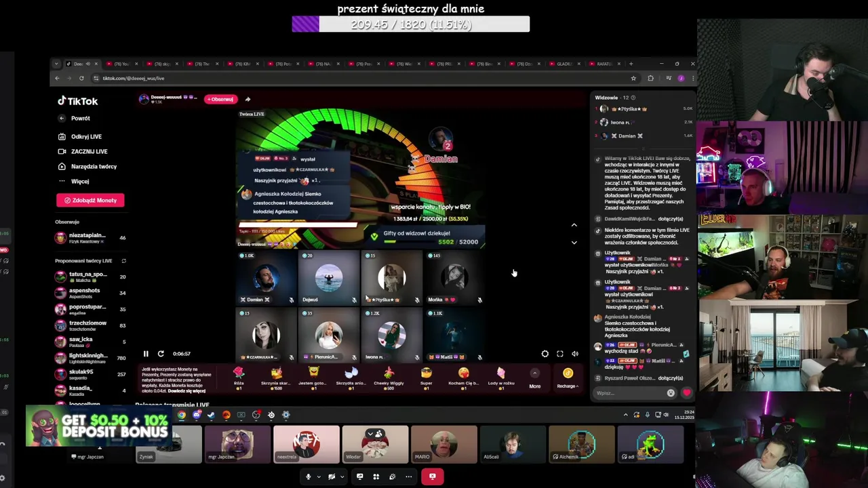The image size is (868, 488).
Task: Reload the live stream player
Action: pyautogui.click(x=161, y=354)
